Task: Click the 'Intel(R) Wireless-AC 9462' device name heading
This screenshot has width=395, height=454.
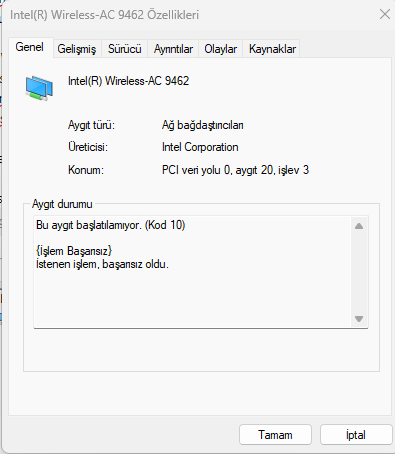Action: tap(128, 81)
